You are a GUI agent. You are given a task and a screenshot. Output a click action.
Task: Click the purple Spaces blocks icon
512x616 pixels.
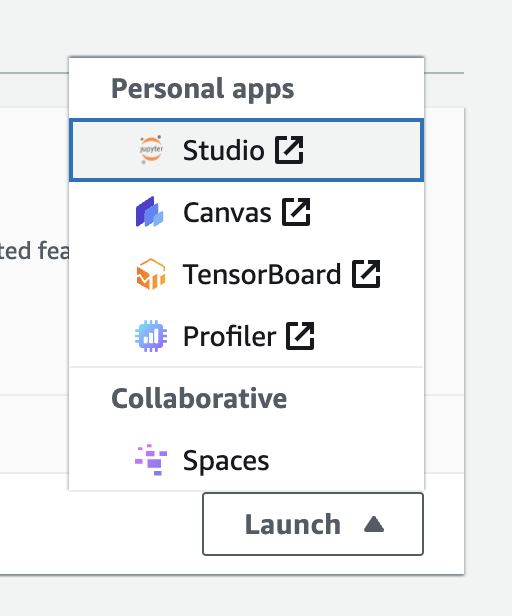[151, 460]
